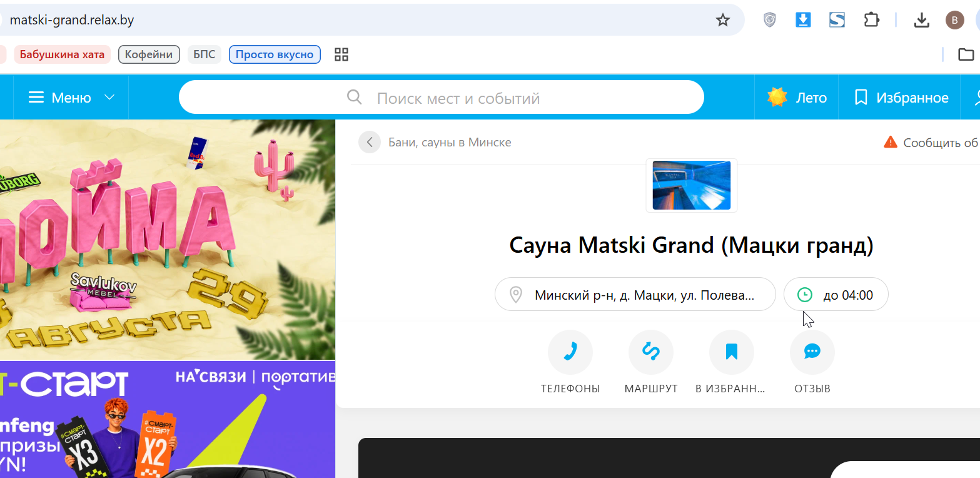
Task: Open the address Минский р-н, д. Мацки button
Action: tap(635, 294)
